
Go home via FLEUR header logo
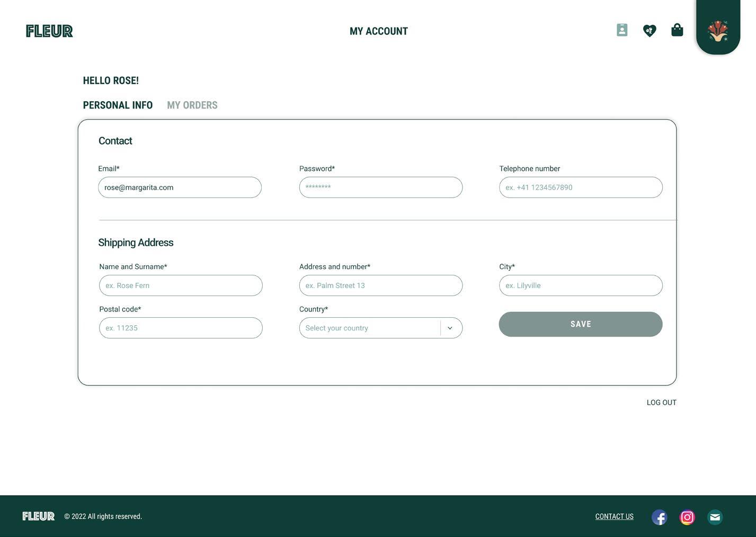click(x=49, y=31)
